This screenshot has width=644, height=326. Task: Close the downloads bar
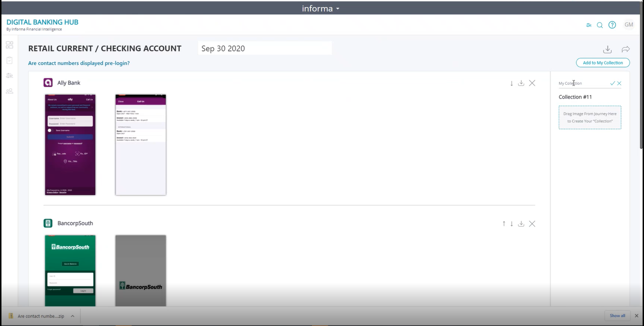point(636,316)
